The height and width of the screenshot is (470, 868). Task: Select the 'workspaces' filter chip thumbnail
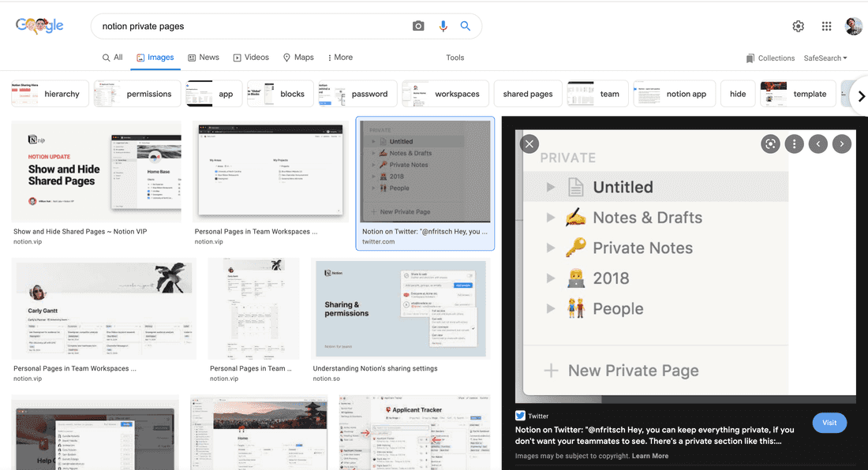pos(415,93)
